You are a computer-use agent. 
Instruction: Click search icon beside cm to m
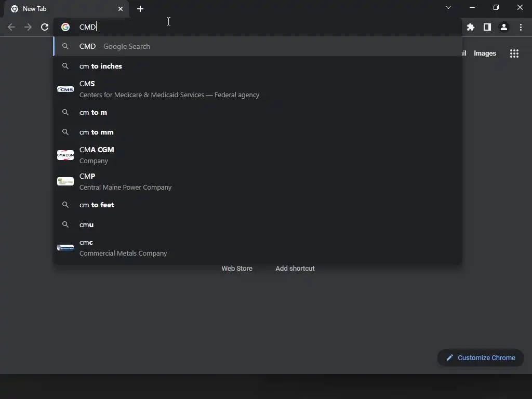pyautogui.click(x=65, y=112)
